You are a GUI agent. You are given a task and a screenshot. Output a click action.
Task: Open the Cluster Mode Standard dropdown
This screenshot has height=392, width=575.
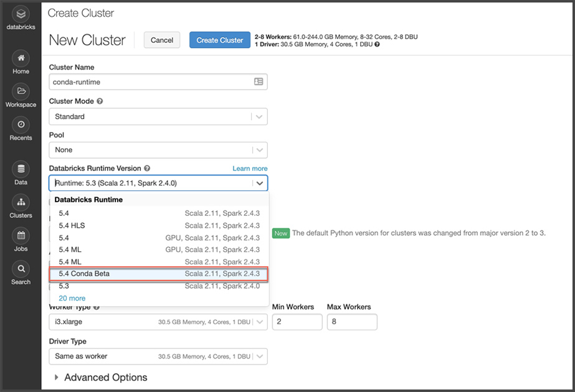[x=158, y=116]
